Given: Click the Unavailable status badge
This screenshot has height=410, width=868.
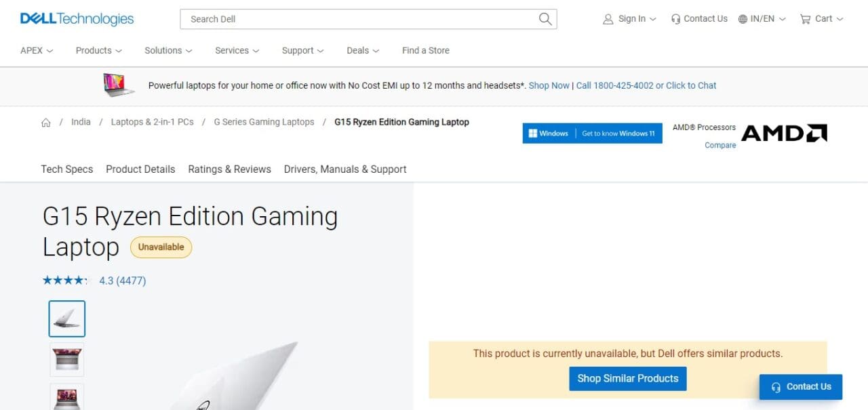Looking at the screenshot, I should 161,247.
